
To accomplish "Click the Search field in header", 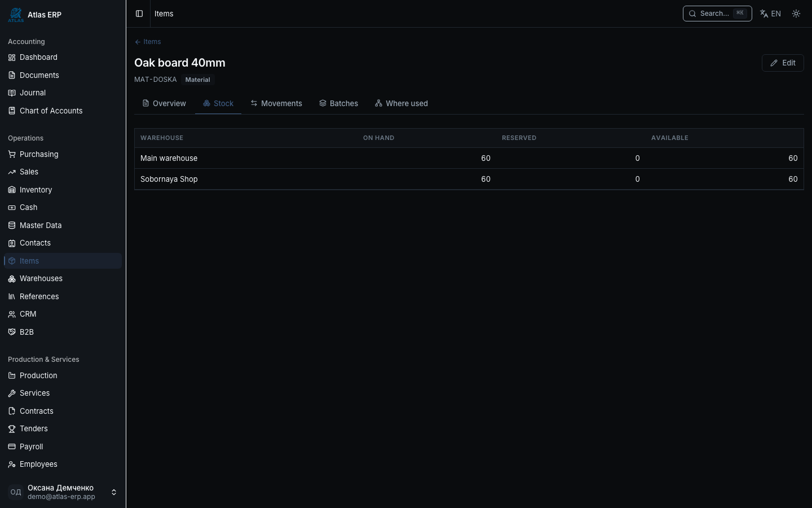I will click(x=717, y=14).
